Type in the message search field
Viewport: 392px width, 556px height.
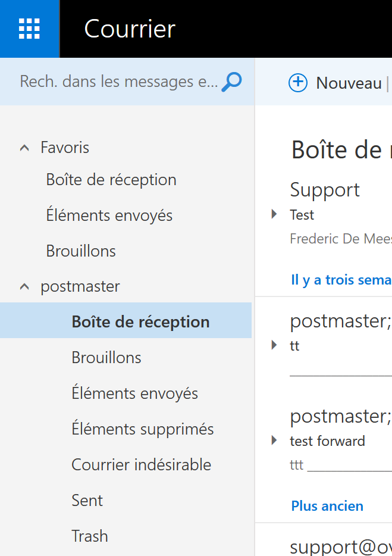click(x=119, y=82)
